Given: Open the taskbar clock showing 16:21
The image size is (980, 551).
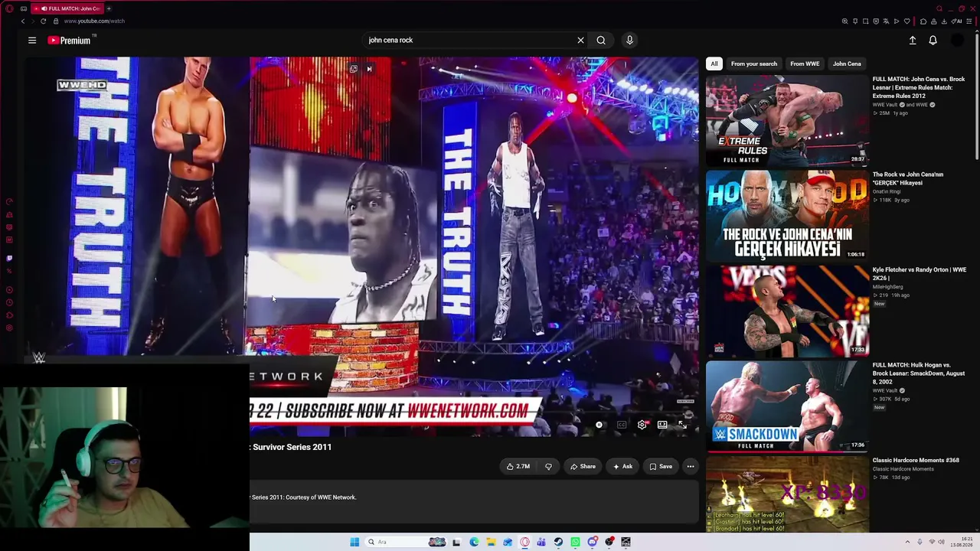Looking at the screenshot, I should click(962, 542).
